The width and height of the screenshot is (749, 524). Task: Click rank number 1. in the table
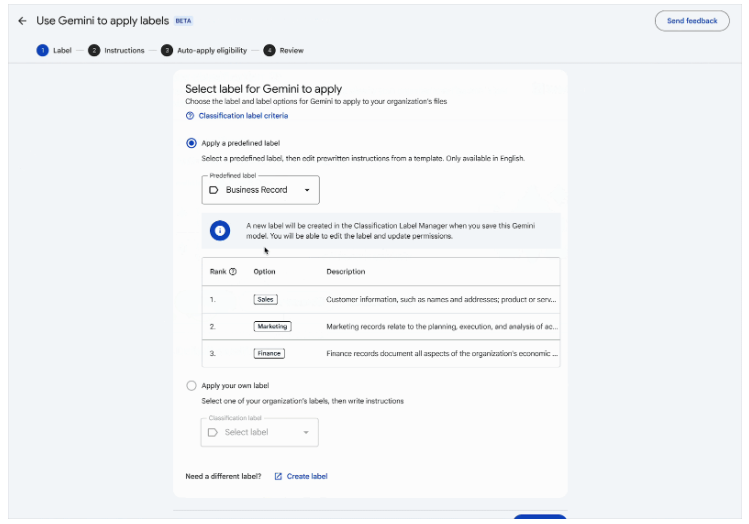click(213, 299)
